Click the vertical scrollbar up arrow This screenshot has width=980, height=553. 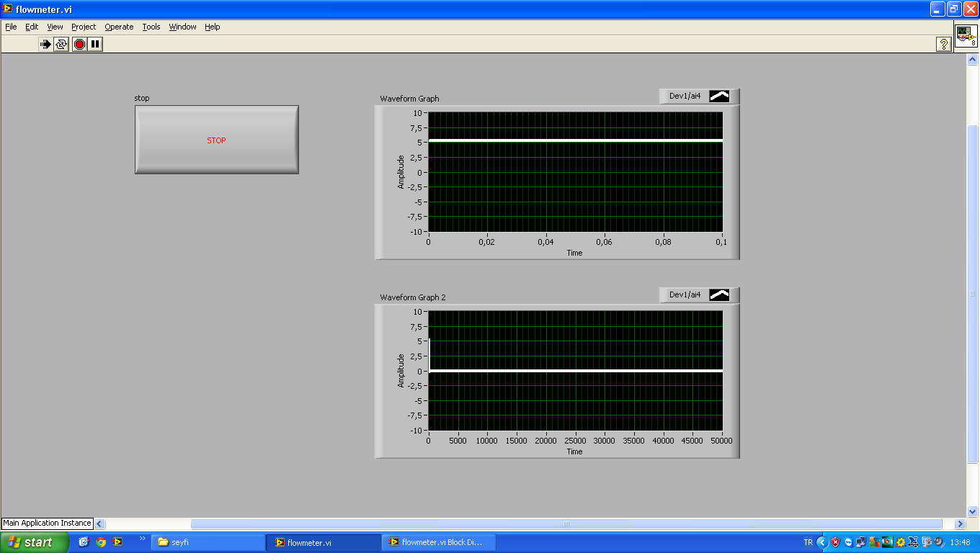[972, 59]
